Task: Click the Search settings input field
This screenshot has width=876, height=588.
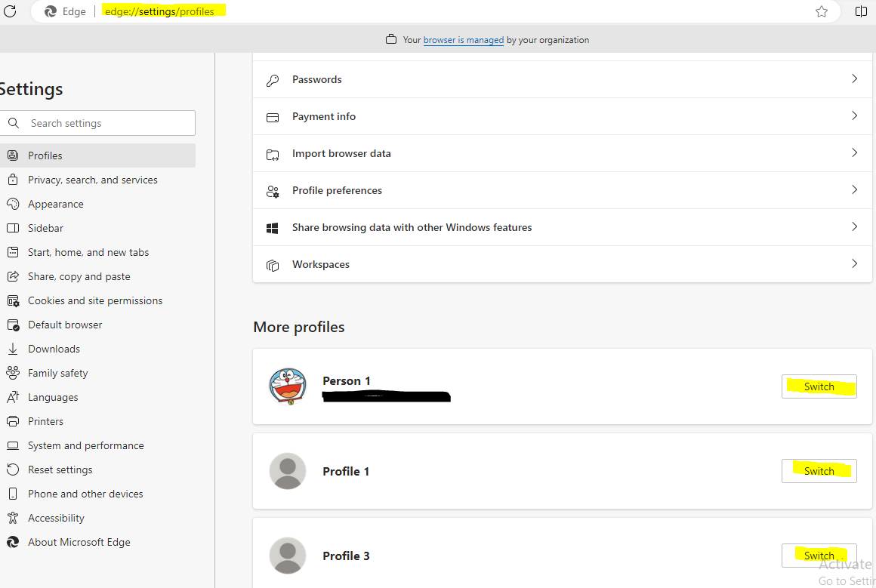Action: pyautogui.click(x=97, y=123)
